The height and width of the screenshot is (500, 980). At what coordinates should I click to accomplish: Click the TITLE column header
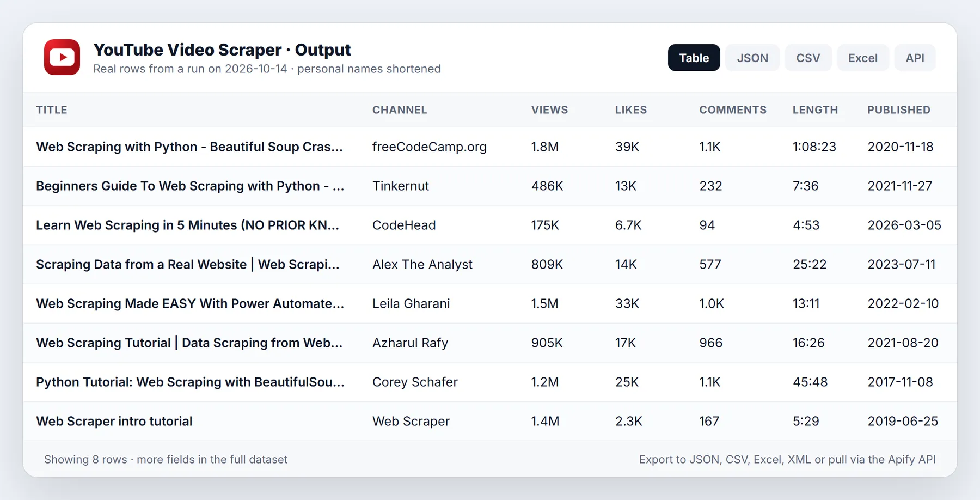point(52,110)
